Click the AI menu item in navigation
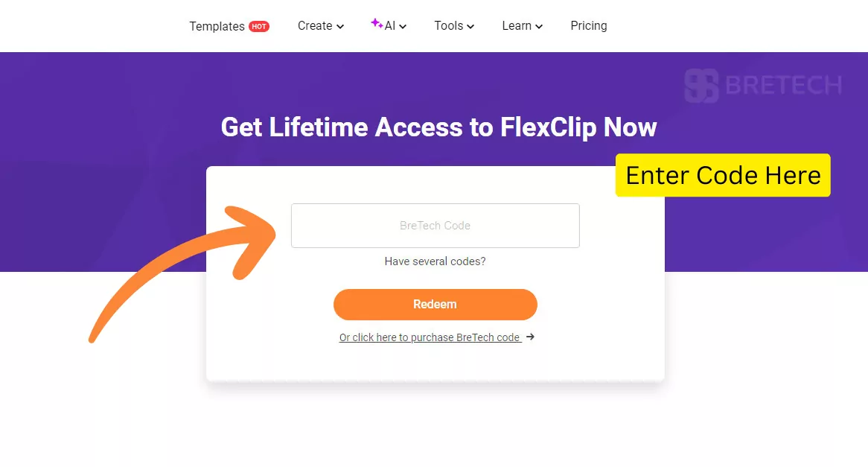868x467 pixels. (390, 25)
